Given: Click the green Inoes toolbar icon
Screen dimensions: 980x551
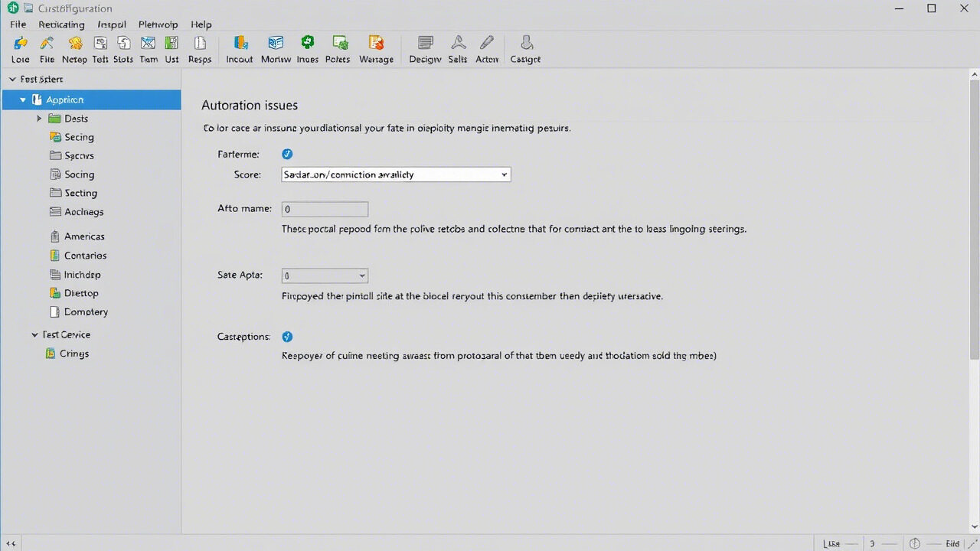Looking at the screenshot, I should click(308, 43).
